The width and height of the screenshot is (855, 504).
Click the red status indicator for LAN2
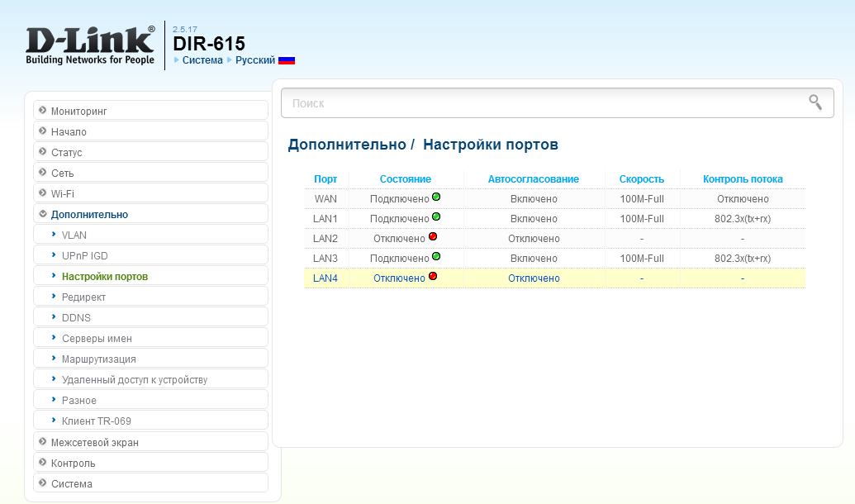(x=433, y=237)
